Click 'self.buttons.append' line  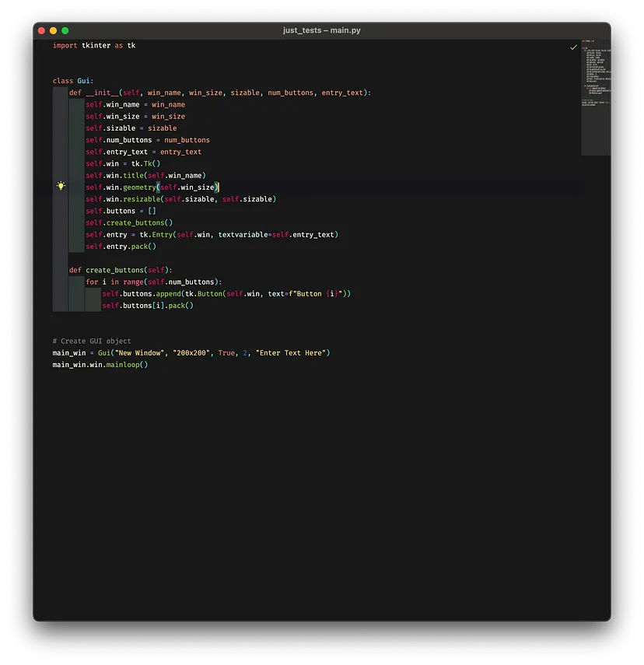226,294
